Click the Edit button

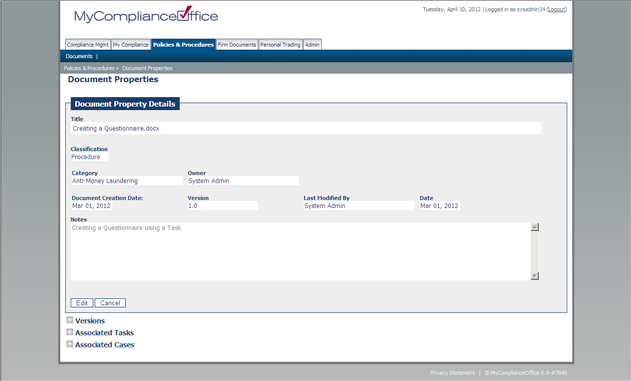(82, 303)
